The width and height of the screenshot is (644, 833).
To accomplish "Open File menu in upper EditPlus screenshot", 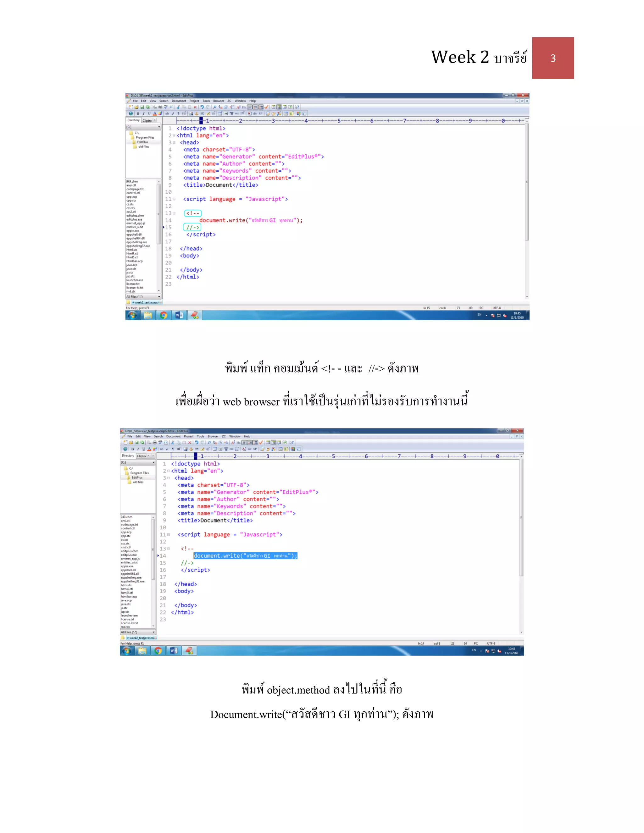I will [x=135, y=101].
